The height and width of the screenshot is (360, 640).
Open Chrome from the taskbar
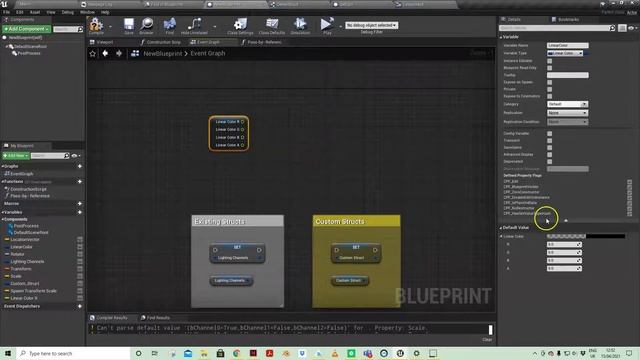coord(237,353)
